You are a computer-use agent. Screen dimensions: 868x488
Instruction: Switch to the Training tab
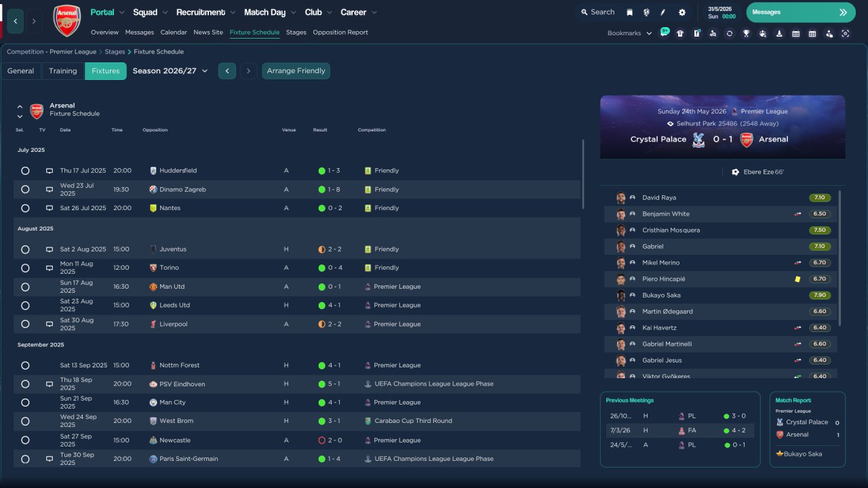(x=63, y=71)
